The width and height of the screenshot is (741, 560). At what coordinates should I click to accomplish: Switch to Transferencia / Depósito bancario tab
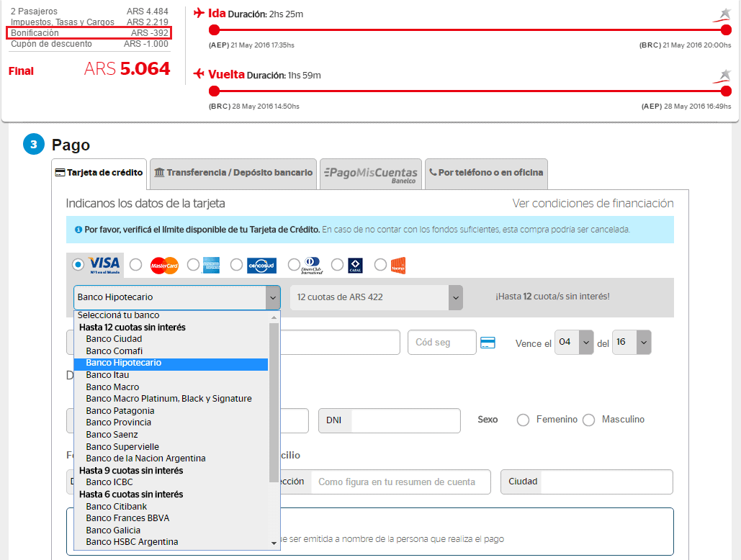point(233,173)
